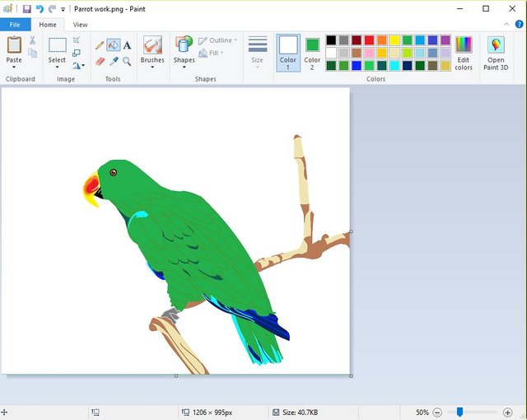Click the rectangular Select tool icon
Viewport: 527px width, 420px height.
pos(58,45)
